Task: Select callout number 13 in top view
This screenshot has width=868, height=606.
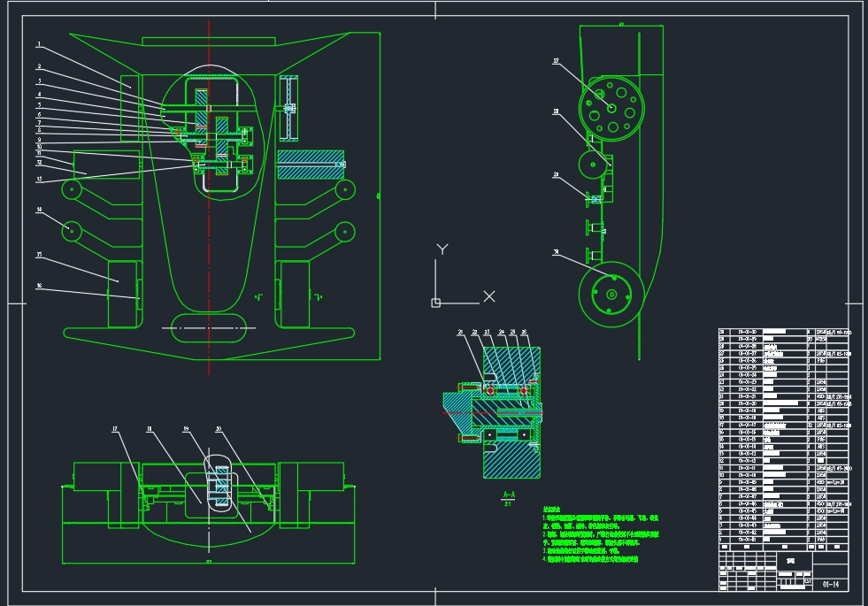Action: (39, 180)
